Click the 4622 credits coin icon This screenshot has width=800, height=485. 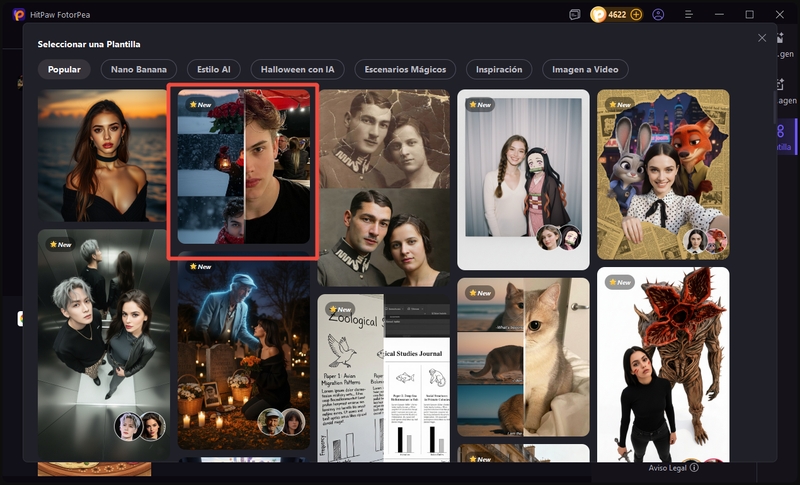(599, 15)
